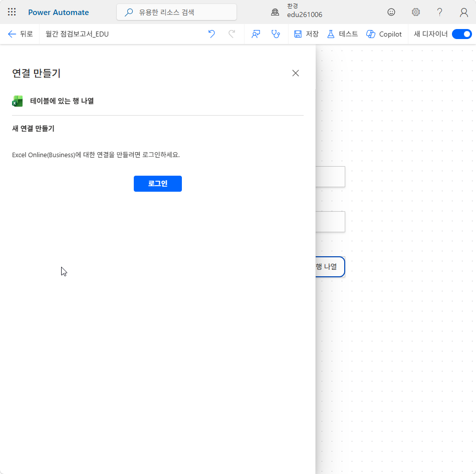Click the 테이블에 있는 행 나열 title text
This screenshot has width=476, height=474.
62,101
